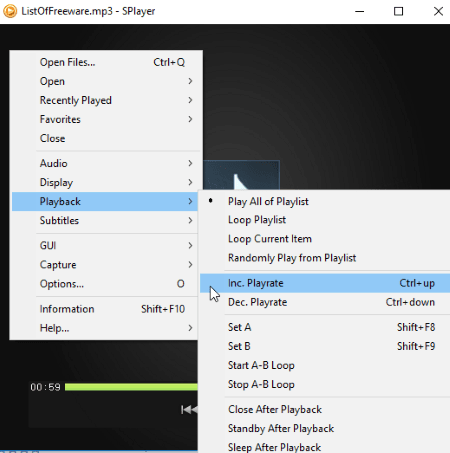The image size is (450, 453).
Task: Choose Set A loop point
Action: [x=325, y=327]
